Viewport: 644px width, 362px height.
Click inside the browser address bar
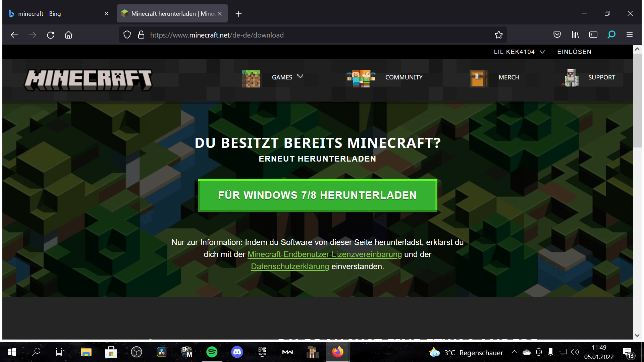click(x=302, y=35)
